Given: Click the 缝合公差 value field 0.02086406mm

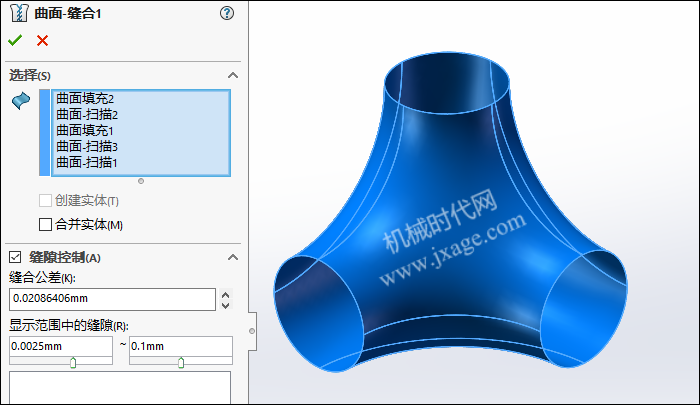Looking at the screenshot, I should pyautogui.click(x=112, y=299).
